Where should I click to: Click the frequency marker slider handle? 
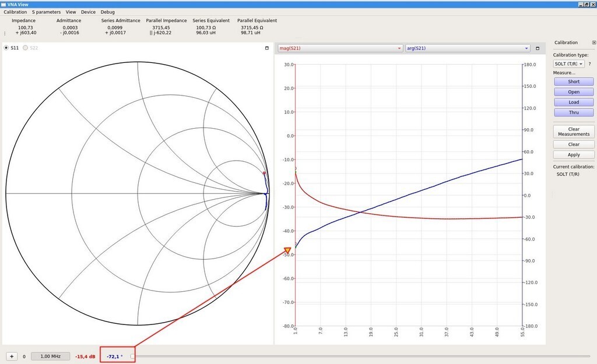[132, 356]
